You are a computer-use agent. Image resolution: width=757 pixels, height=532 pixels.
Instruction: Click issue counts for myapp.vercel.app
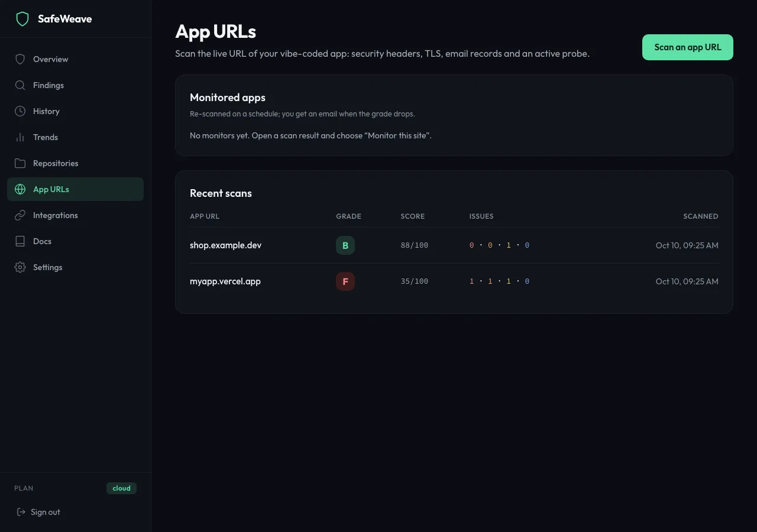coord(499,281)
